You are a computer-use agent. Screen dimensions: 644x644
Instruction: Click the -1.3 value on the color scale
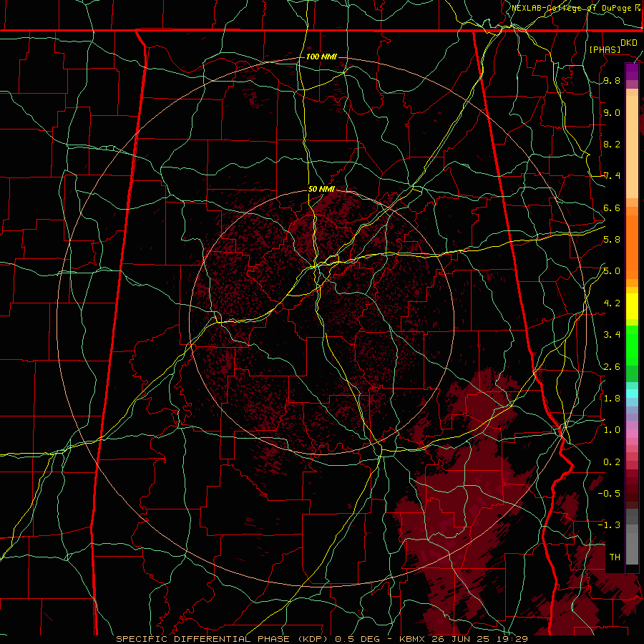pyautogui.click(x=609, y=525)
